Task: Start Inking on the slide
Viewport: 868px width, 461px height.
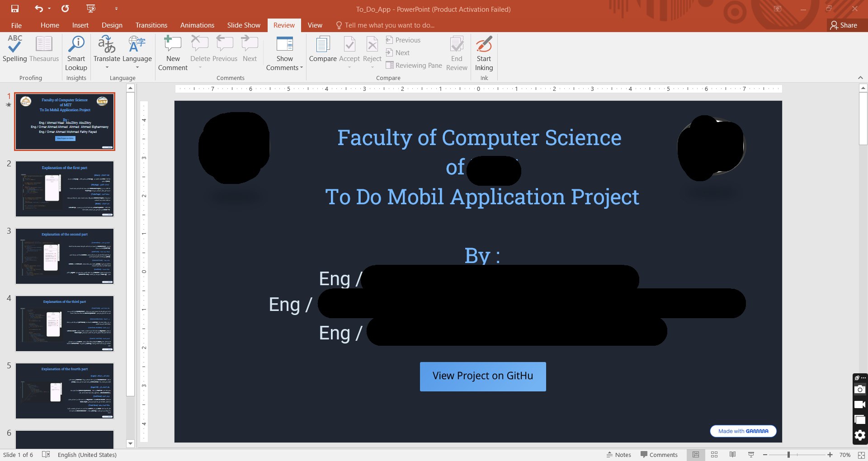Action: [x=484, y=53]
